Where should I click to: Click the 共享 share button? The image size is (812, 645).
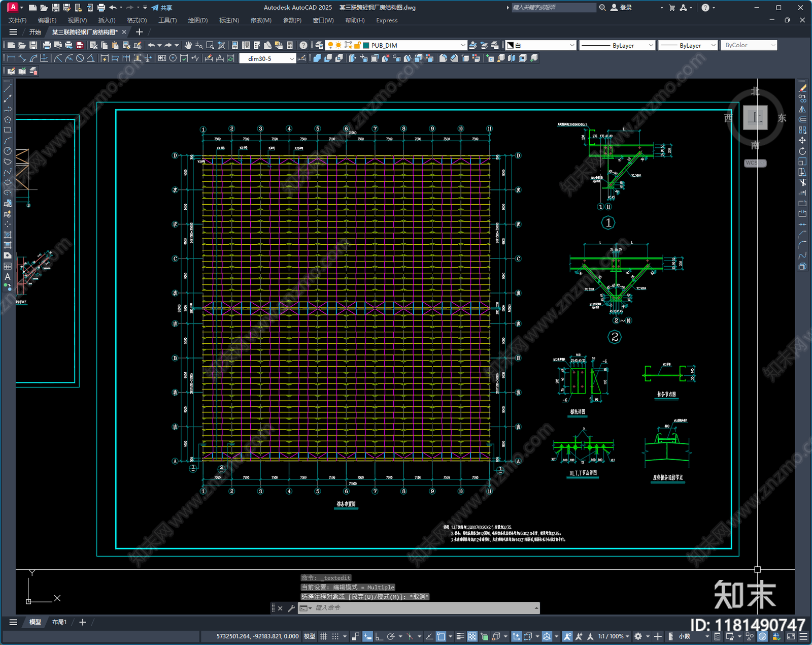point(162,8)
